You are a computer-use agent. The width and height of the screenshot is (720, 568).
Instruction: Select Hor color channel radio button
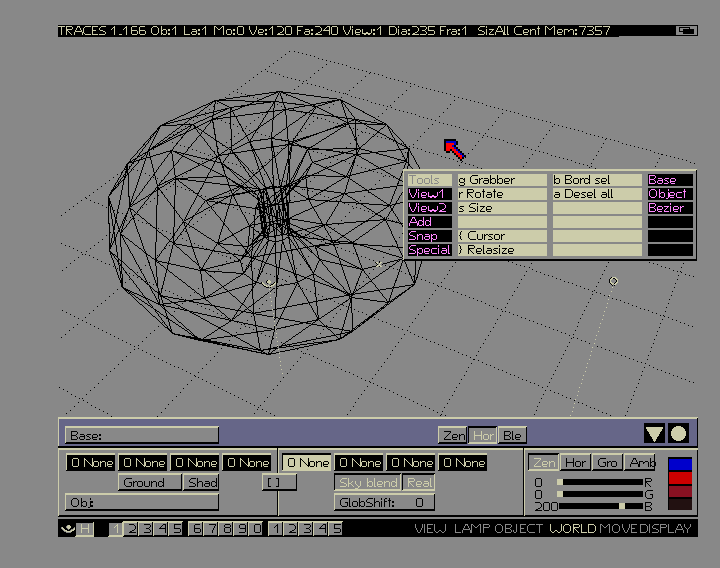tap(575, 462)
